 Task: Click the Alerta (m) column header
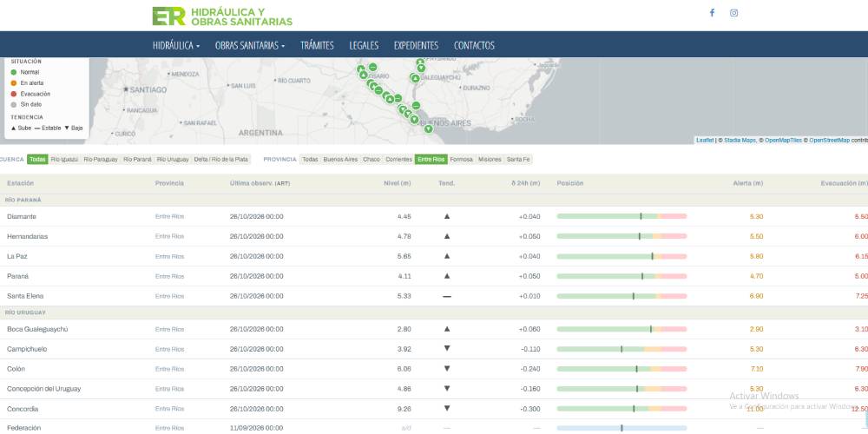pos(748,183)
